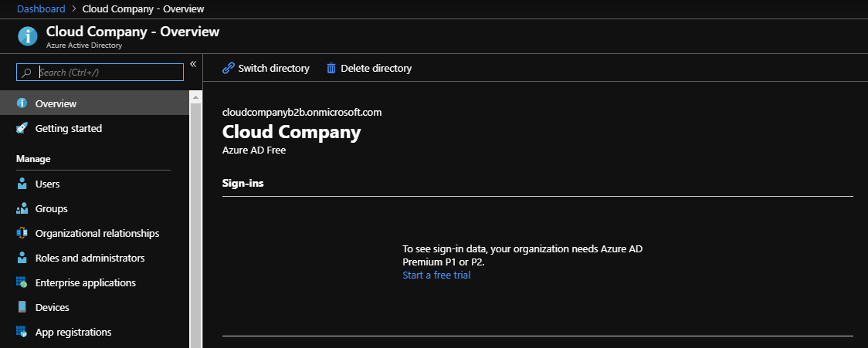The width and height of the screenshot is (868, 348).
Task: Collapse the sidebar with double chevron
Action: tap(193, 64)
